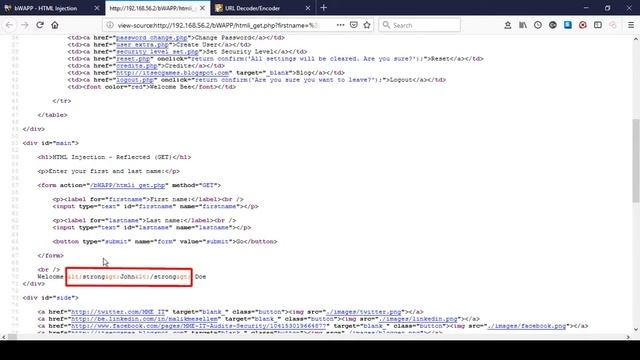Click the 'Welcome' text in source
The image size is (640, 360).
[x=50, y=277]
